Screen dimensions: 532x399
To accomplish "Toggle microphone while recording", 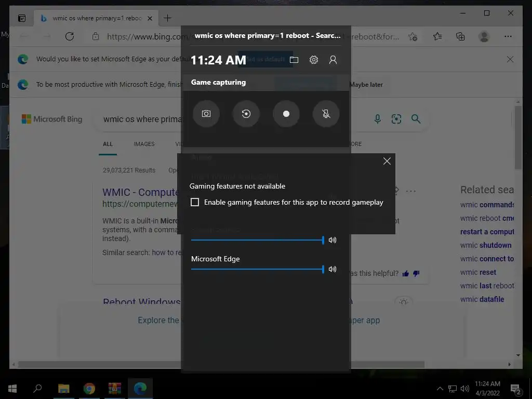I will (x=326, y=114).
